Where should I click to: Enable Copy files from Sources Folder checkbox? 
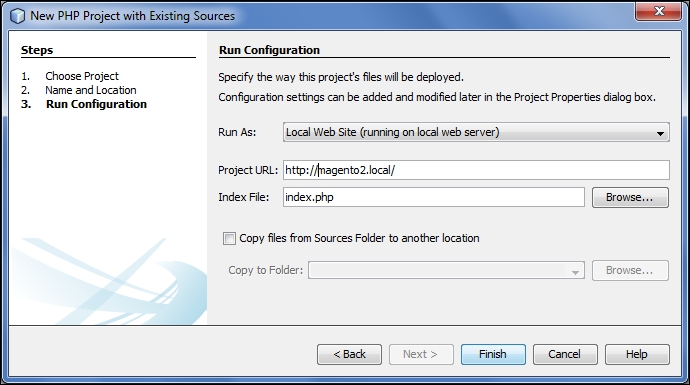point(229,238)
